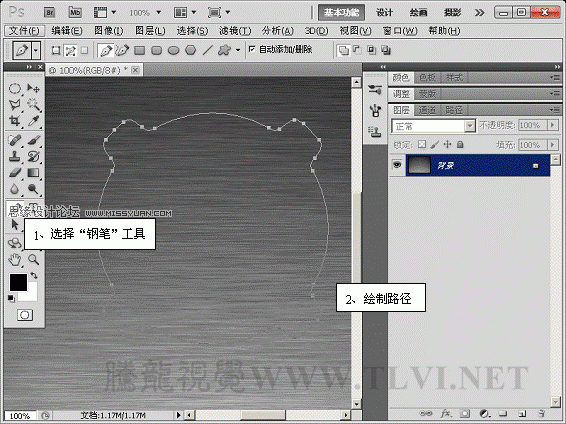Select the Gradient tool
Image resolution: width=566 pixels, height=424 pixels.
(33, 172)
